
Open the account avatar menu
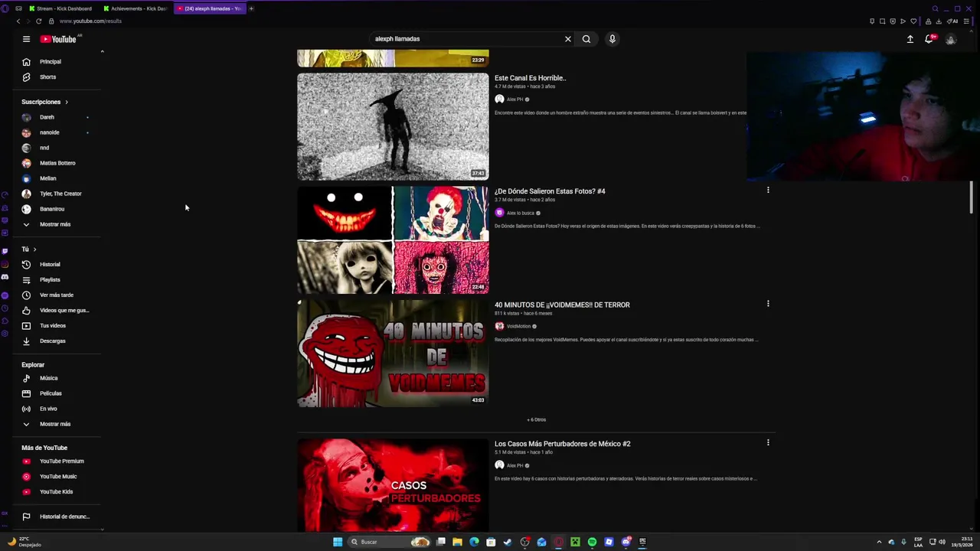pyautogui.click(x=951, y=39)
